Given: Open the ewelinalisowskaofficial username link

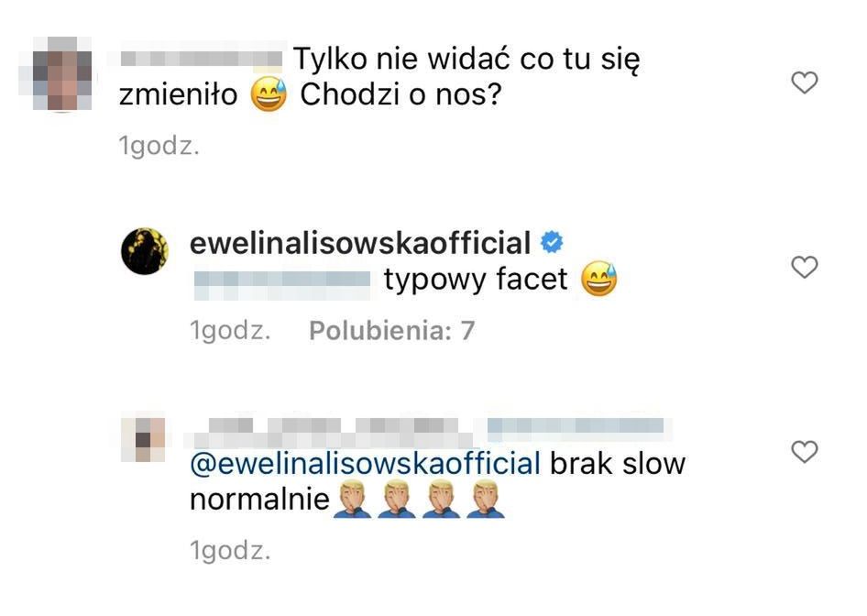Looking at the screenshot, I should pyautogui.click(x=360, y=243).
